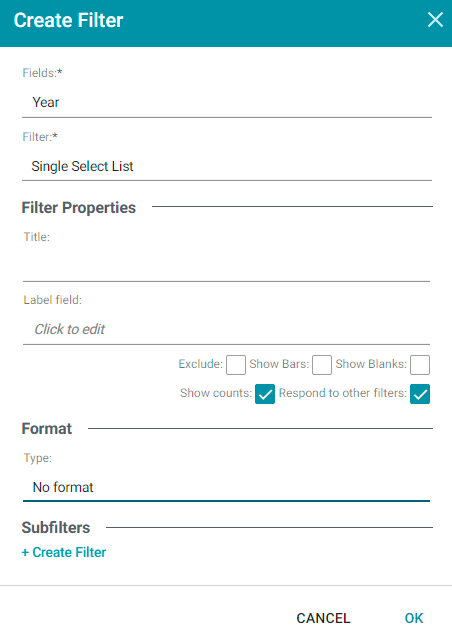Viewport: 452px width, 635px height.
Task: Enable the Exclude checkbox
Action: pyautogui.click(x=236, y=365)
